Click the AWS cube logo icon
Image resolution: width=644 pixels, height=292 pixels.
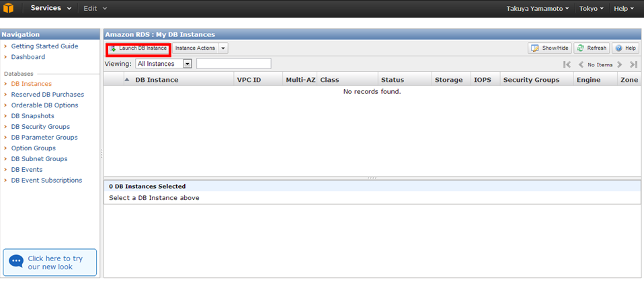click(8, 8)
